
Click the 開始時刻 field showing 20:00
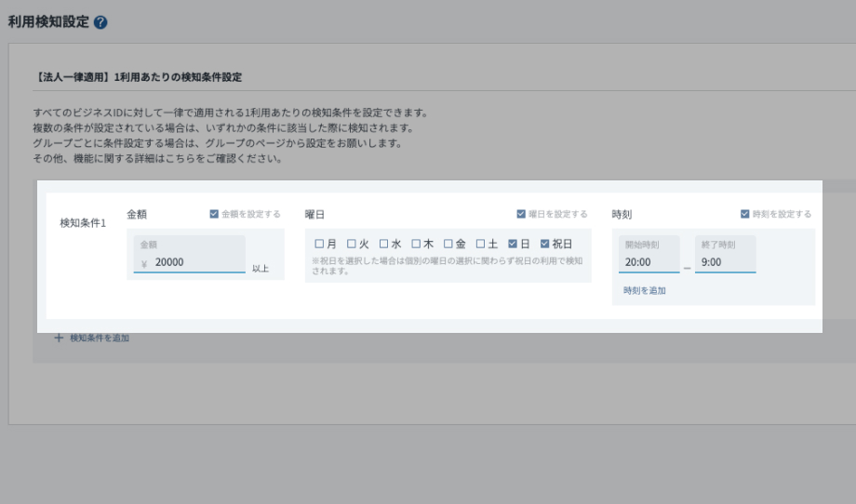tap(649, 262)
